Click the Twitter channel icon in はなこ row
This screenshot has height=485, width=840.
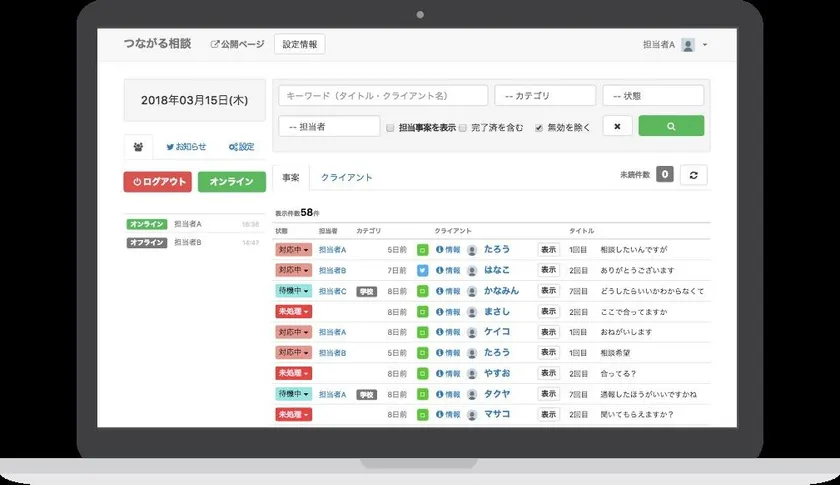(x=422, y=270)
